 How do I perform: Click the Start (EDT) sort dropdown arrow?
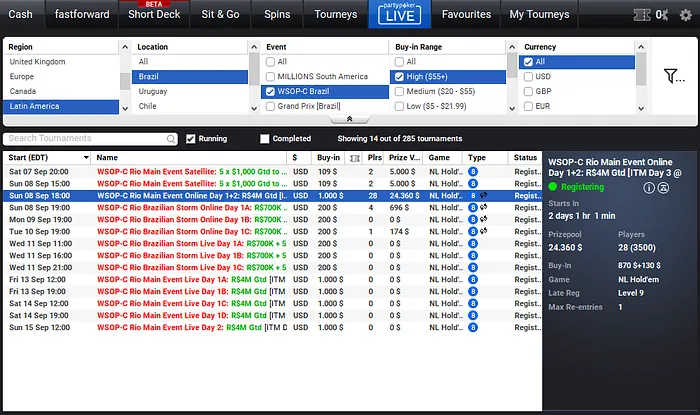pyautogui.click(x=86, y=158)
